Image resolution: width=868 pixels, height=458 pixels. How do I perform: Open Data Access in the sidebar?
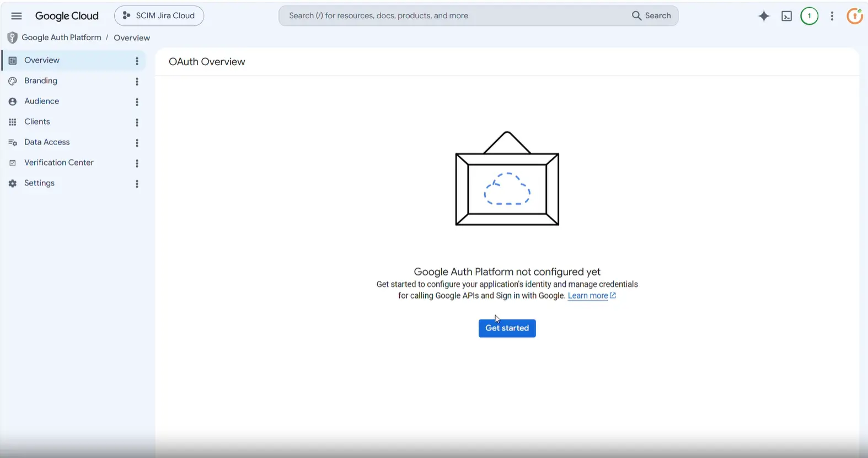tap(73, 142)
